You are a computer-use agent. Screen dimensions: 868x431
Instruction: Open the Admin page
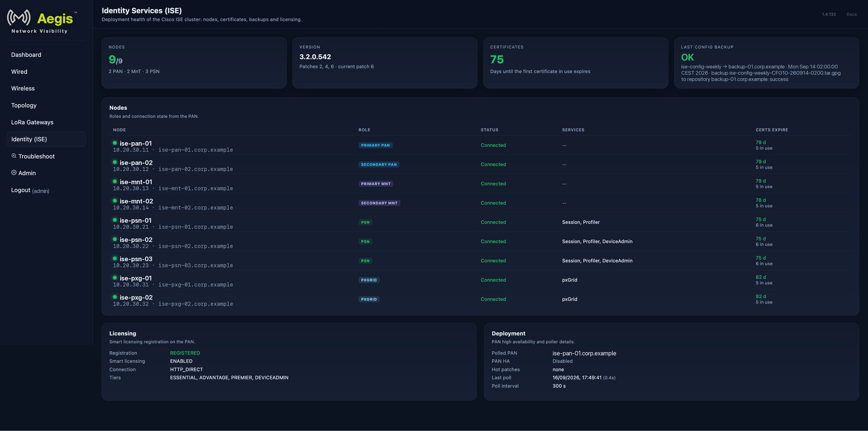pos(46,173)
